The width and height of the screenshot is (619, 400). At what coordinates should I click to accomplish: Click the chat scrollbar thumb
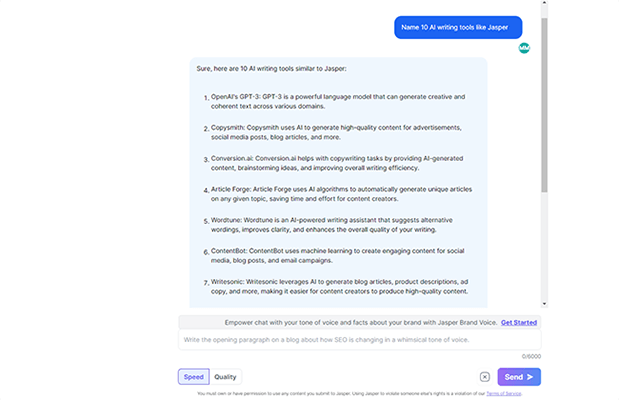tap(544, 100)
